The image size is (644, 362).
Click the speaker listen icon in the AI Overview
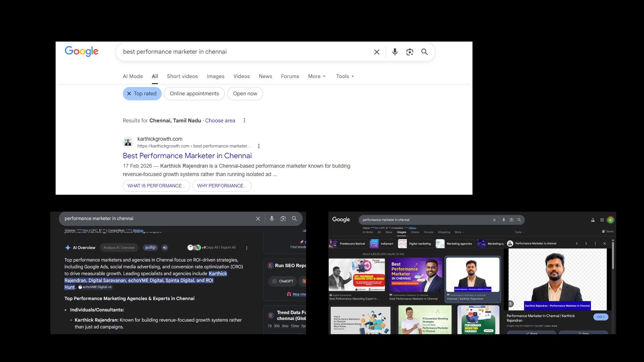165,248
